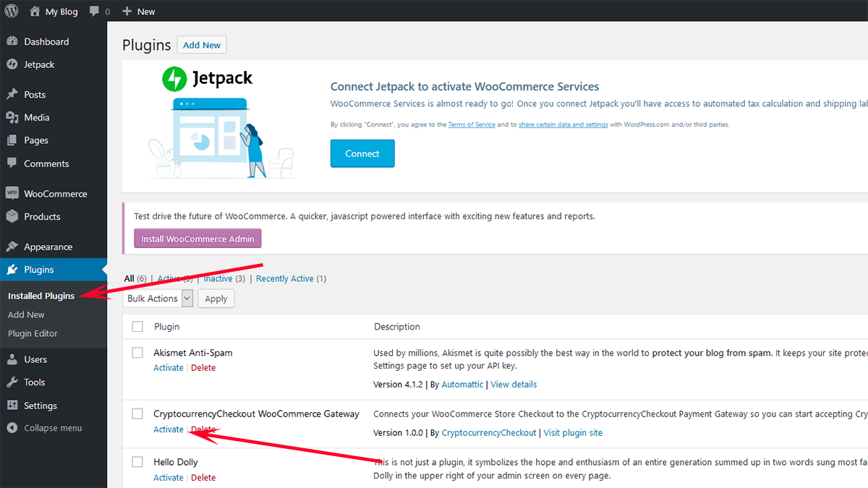Open the Bulk Actions dropdown
This screenshot has height=488, width=868.
pyautogui.click(x=158, y=299)
